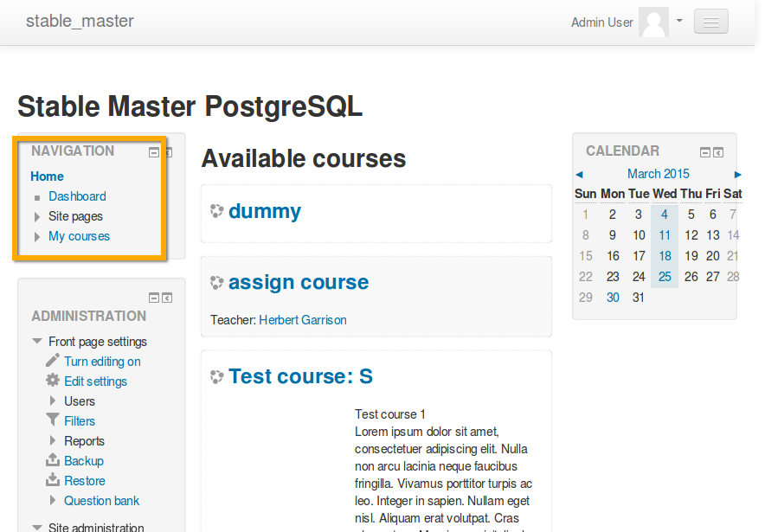Dock the Calendar block

coord(718,152)
